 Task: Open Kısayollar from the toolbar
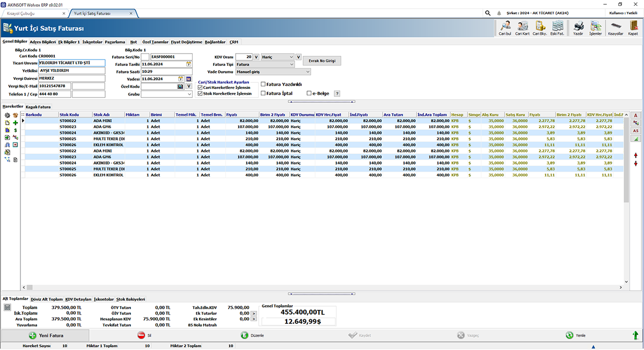point(616,28)
